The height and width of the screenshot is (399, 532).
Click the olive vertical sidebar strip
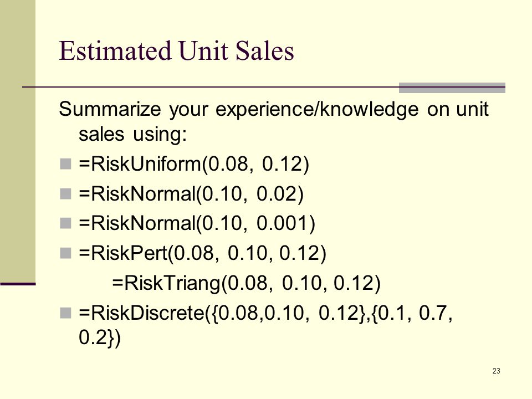click(x=18, y=141)
